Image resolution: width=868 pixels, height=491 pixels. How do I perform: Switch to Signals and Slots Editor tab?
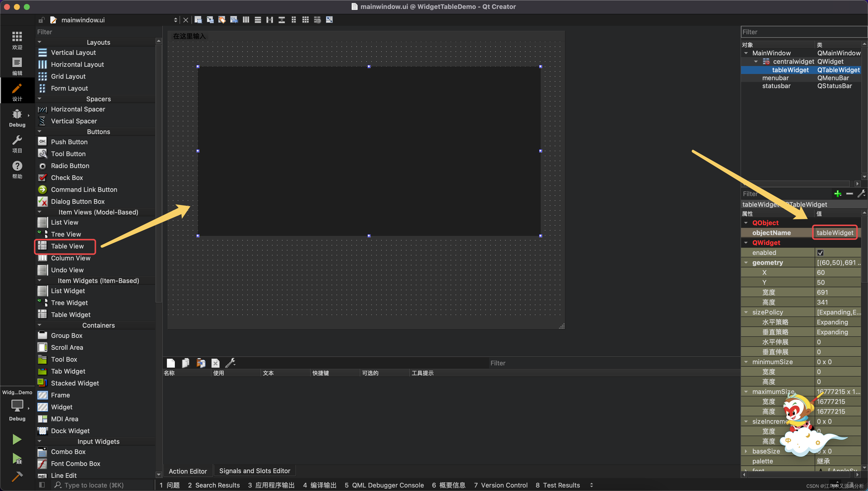coord(254,471)
